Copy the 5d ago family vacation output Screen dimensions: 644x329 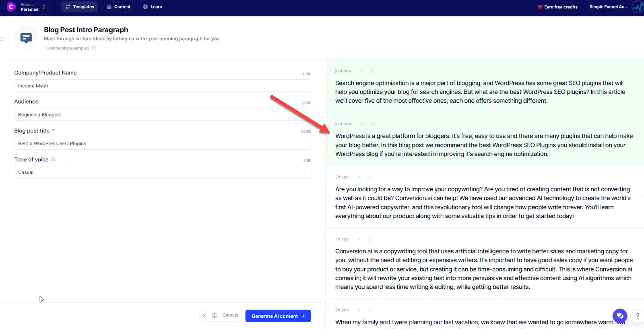[369, 310]
